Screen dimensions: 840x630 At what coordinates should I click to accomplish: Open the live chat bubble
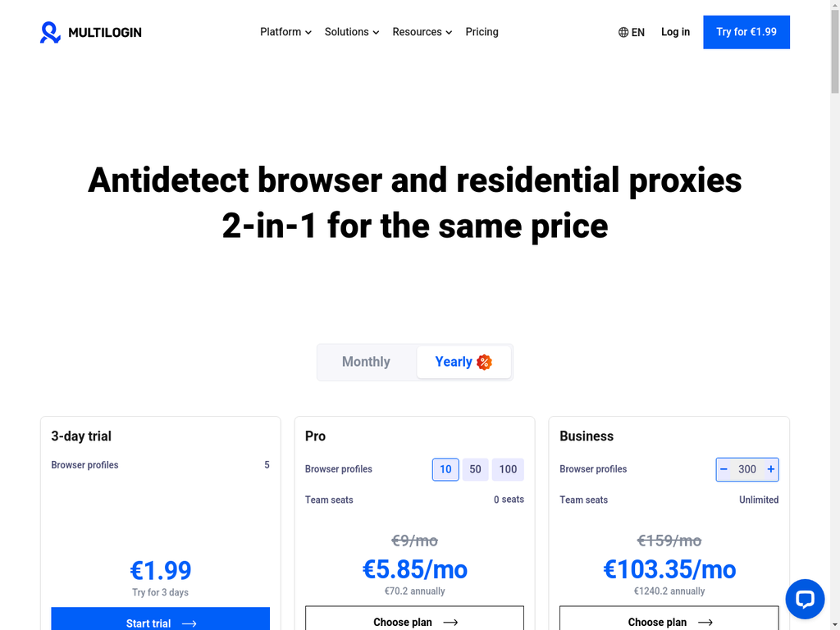805,599
